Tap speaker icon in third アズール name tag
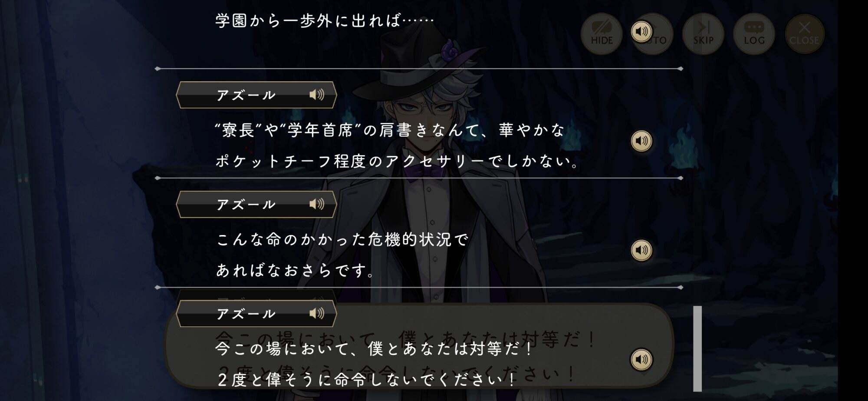Image resolution: width=868 pixels, height=401 pixels. (317, 313)
